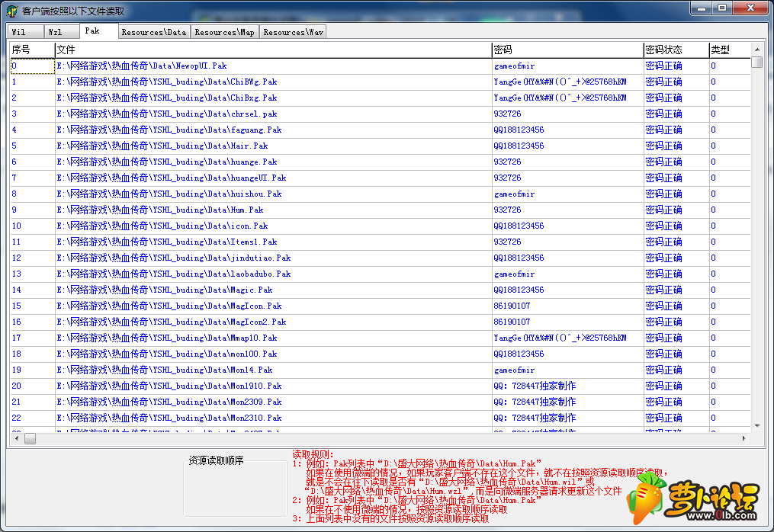This screenshot has height=532, width=774.
Task: Click the 文件 column header
Action: pos(274,50)
